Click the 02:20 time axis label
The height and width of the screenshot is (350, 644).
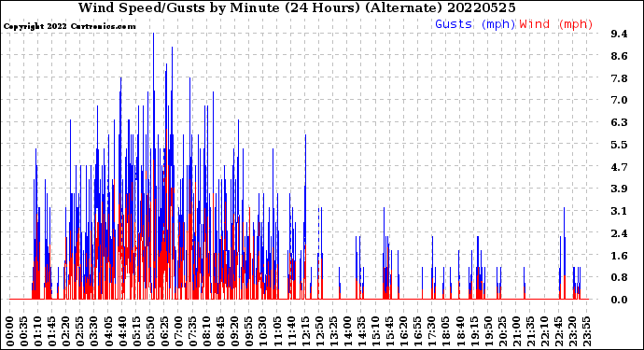(65, 331)
